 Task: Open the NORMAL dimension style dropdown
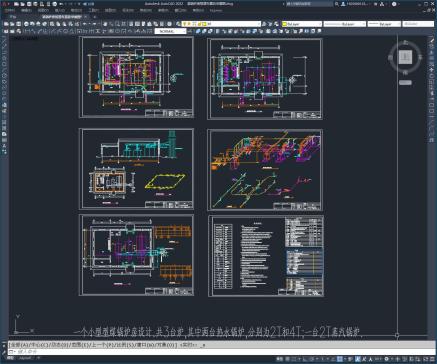pyautogui.click(x=171, y=31)
